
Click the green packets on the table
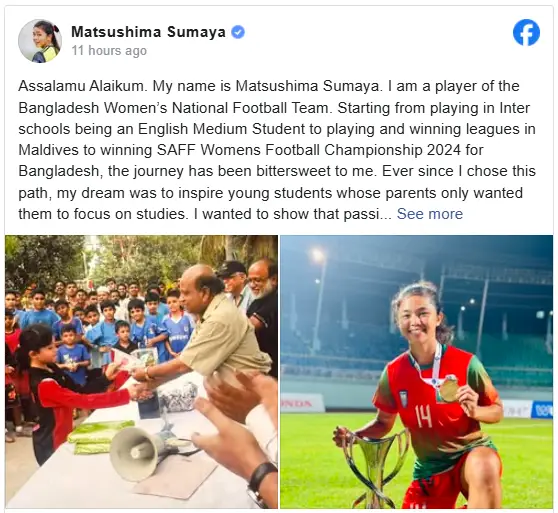(x=100, y=437)
